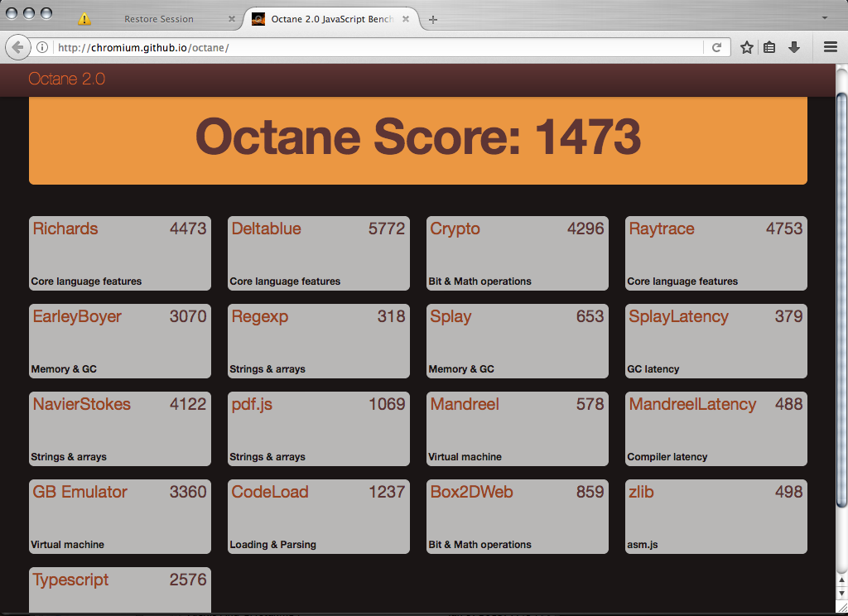
Task: Close the Octane 2.0 JavaScript Bench tab
Action: coord(406,19)
